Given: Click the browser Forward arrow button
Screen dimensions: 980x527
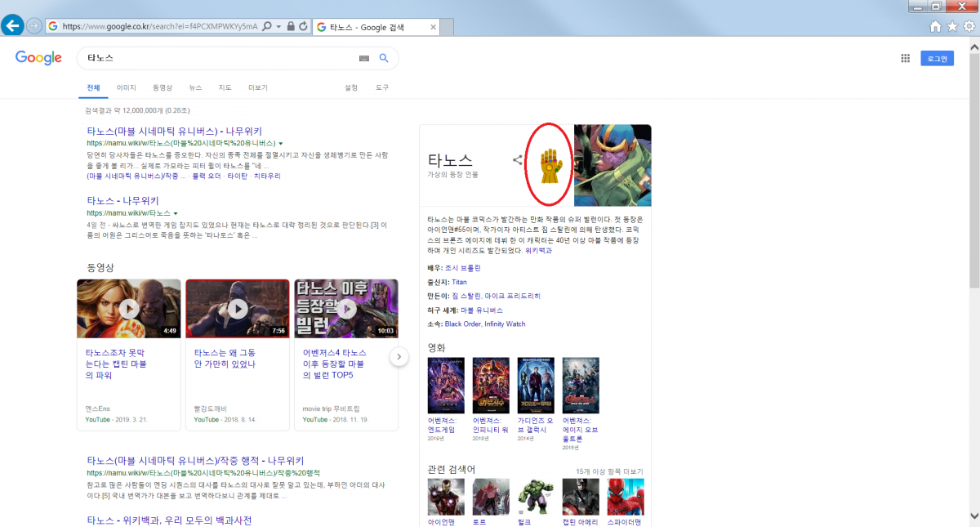Looking at the screenshot, I should 34,26.
